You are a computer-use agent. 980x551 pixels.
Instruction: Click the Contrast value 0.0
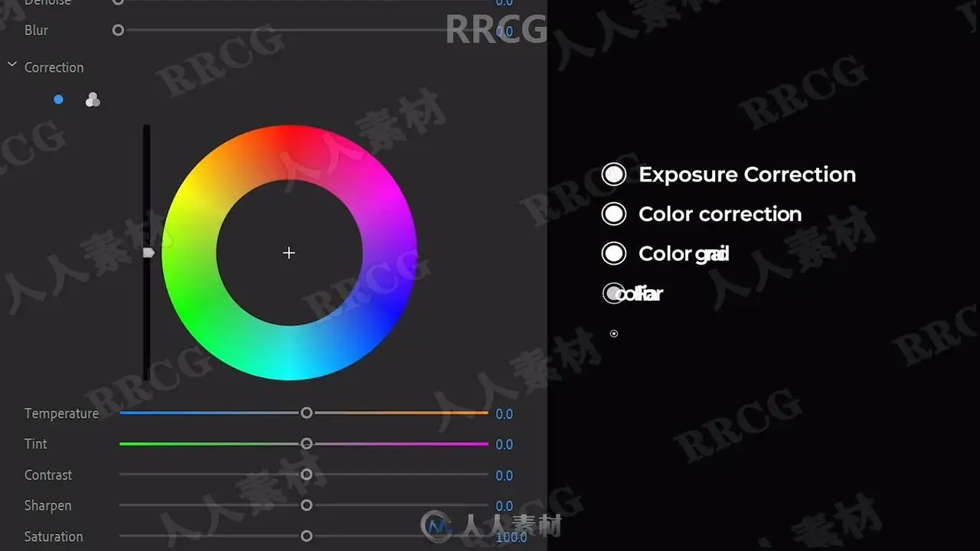point(504,476)
